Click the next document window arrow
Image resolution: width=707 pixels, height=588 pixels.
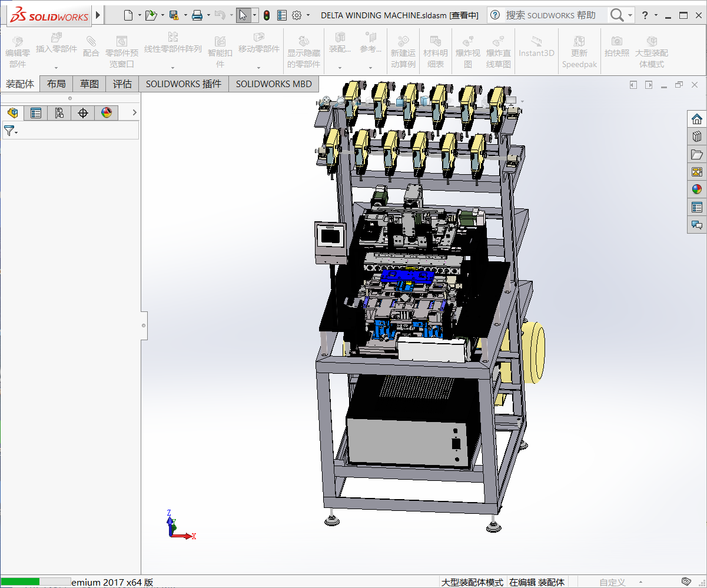tap(649, 85)
